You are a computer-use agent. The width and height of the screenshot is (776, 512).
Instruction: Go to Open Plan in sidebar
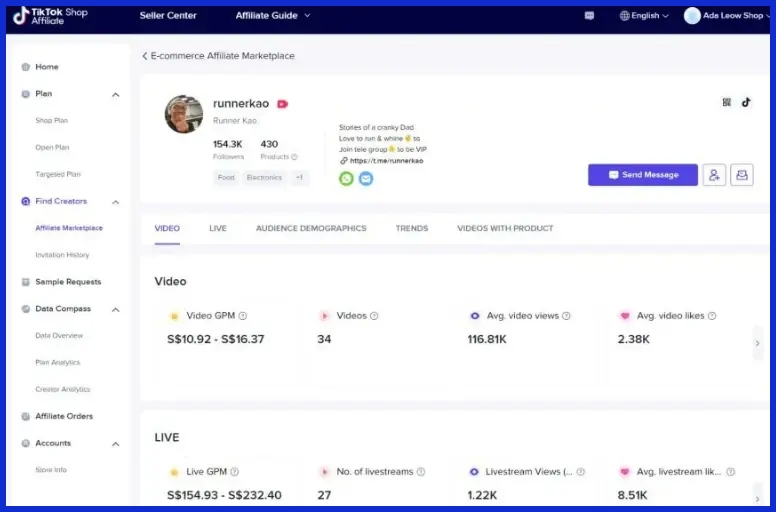click(52, 147)
